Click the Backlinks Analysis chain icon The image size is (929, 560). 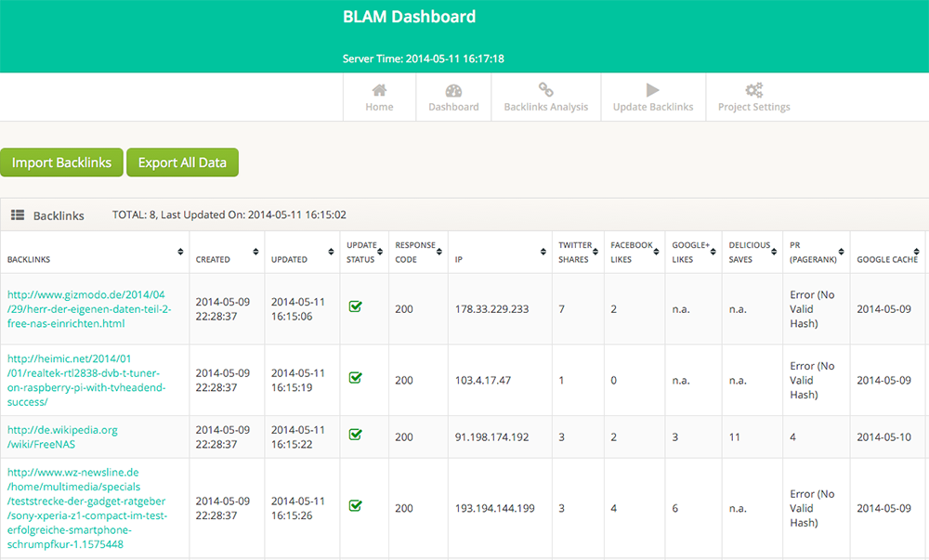[x=545, y=89]
